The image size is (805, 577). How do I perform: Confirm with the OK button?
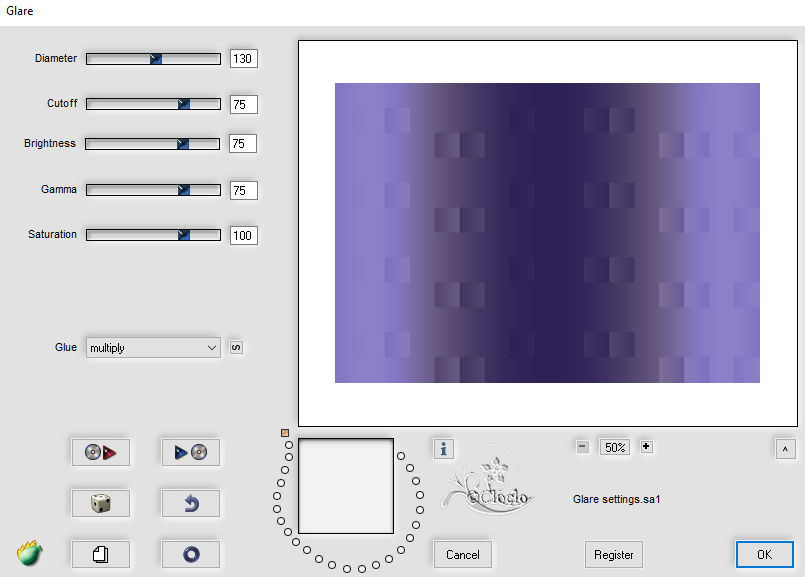point(764,554)
